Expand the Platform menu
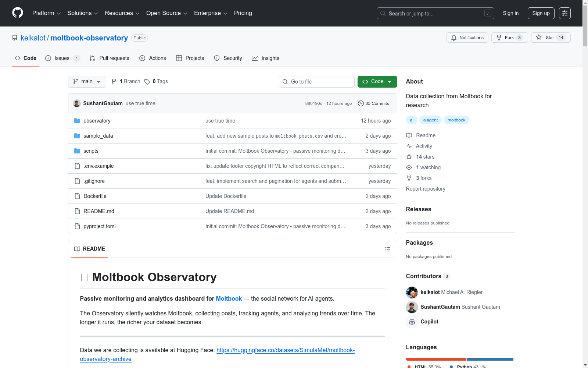Viewport: 588px width, 368px height. click(x=47, y=13)
